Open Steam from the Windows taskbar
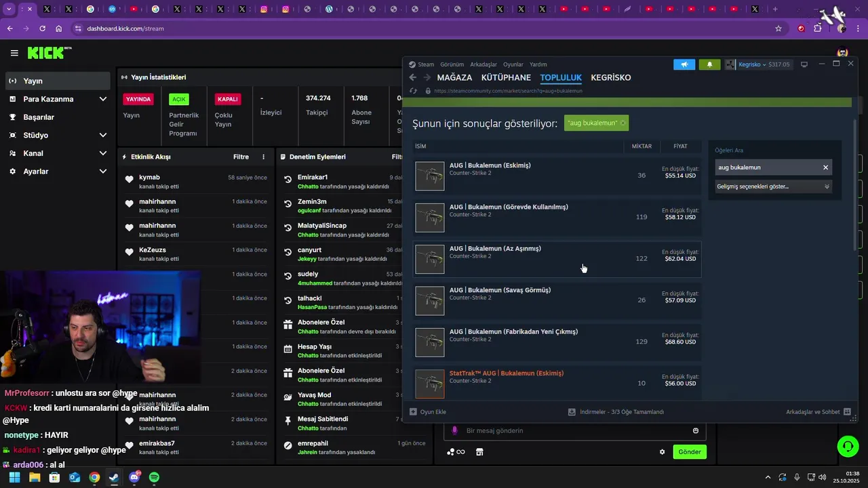 coord(114,477)
